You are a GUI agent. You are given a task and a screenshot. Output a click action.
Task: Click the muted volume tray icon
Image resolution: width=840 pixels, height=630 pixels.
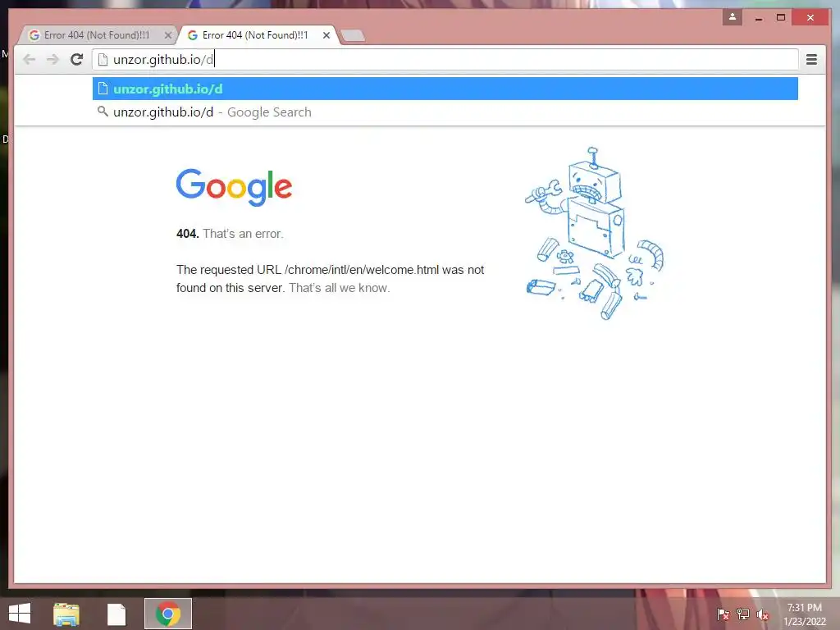(763, 614)
